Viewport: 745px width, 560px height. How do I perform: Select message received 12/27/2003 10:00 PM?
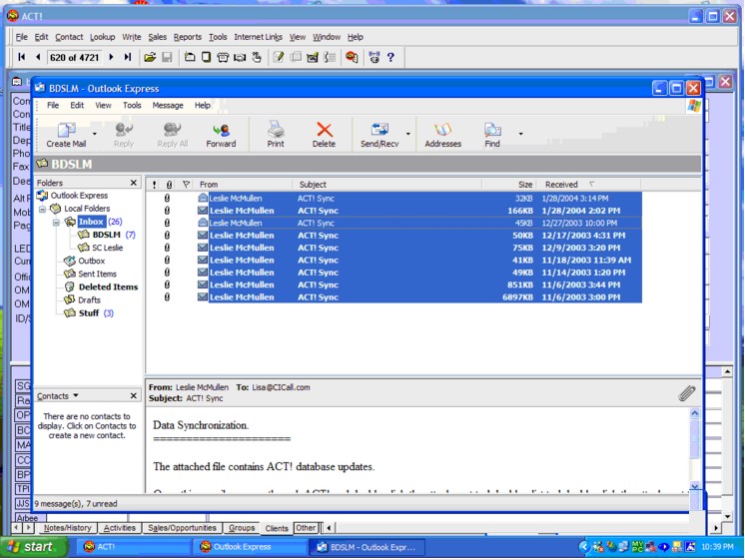(x=395, y=223)
